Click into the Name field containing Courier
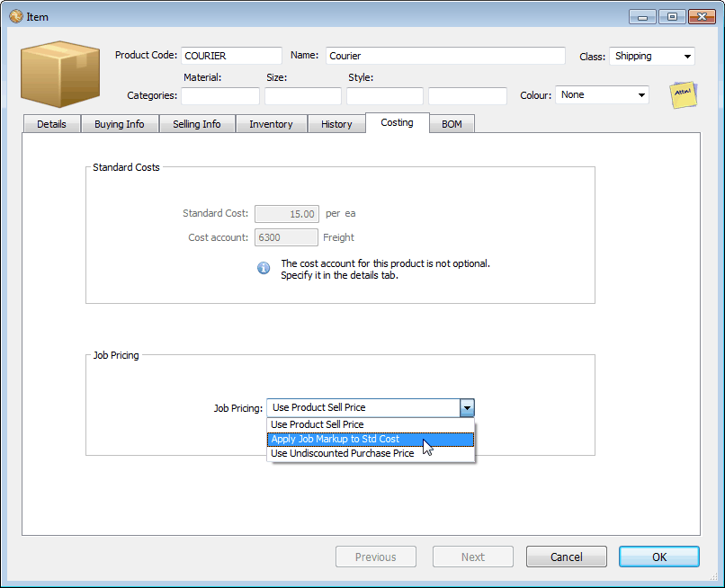725x588 pixels. pyautogui.click(x=446, y=56)
